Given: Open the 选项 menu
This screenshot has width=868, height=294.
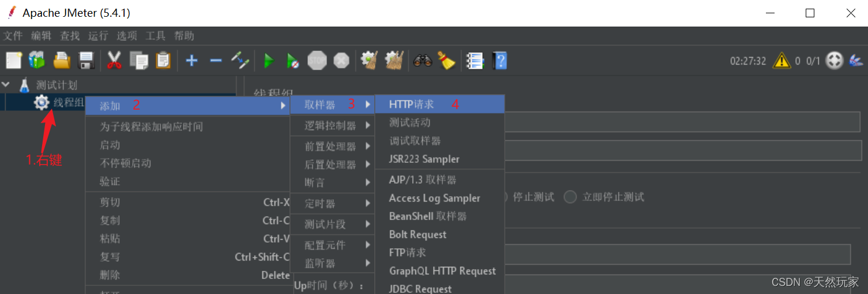Looking at the screenshot, I should (127, 36).
